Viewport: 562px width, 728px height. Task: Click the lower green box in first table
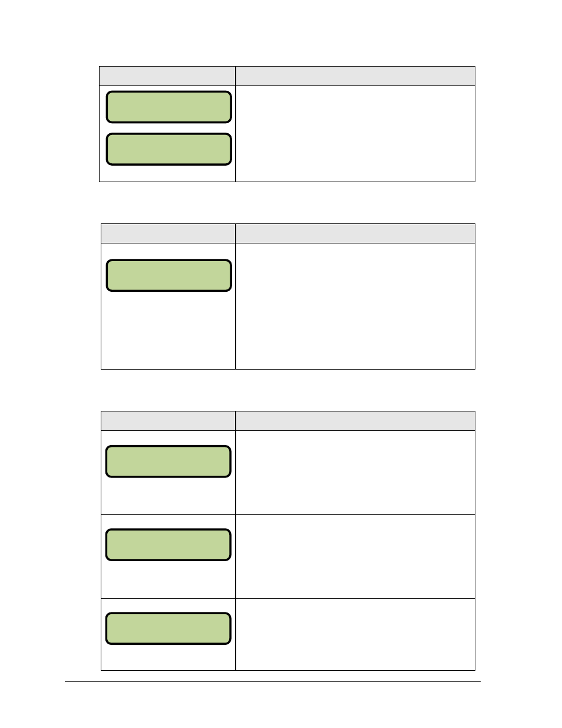(168, 149)
